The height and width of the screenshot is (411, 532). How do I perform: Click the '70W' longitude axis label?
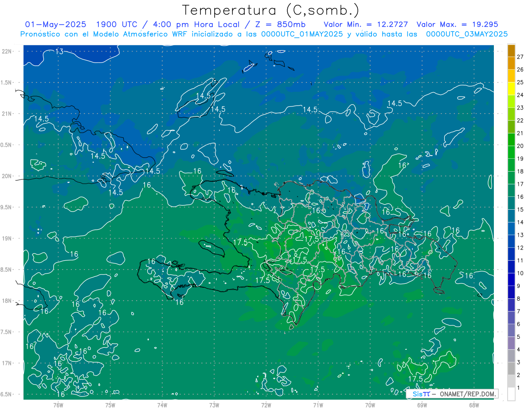tap(370, 405)
